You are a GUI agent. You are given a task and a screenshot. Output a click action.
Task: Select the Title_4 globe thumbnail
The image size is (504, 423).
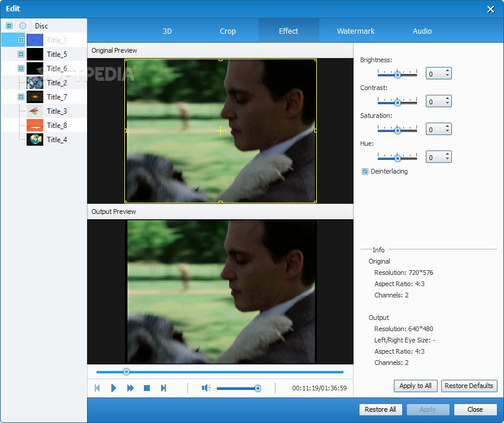point(35,139)
